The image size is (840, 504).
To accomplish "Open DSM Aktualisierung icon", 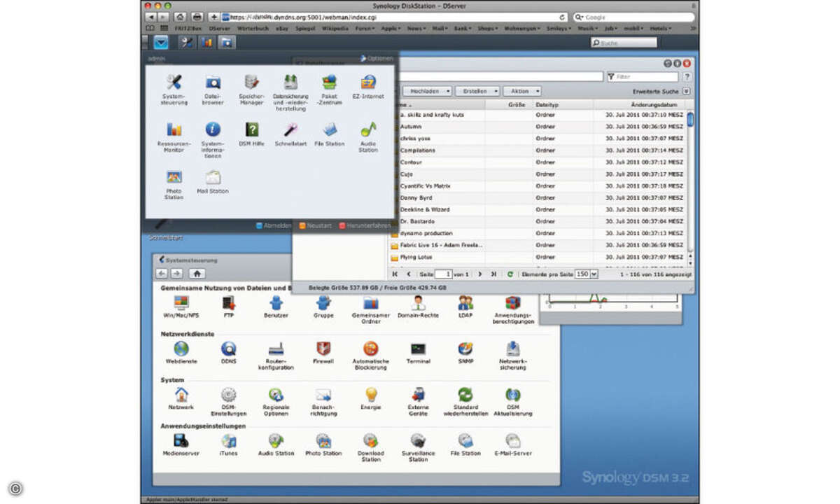I will point(512,402).
